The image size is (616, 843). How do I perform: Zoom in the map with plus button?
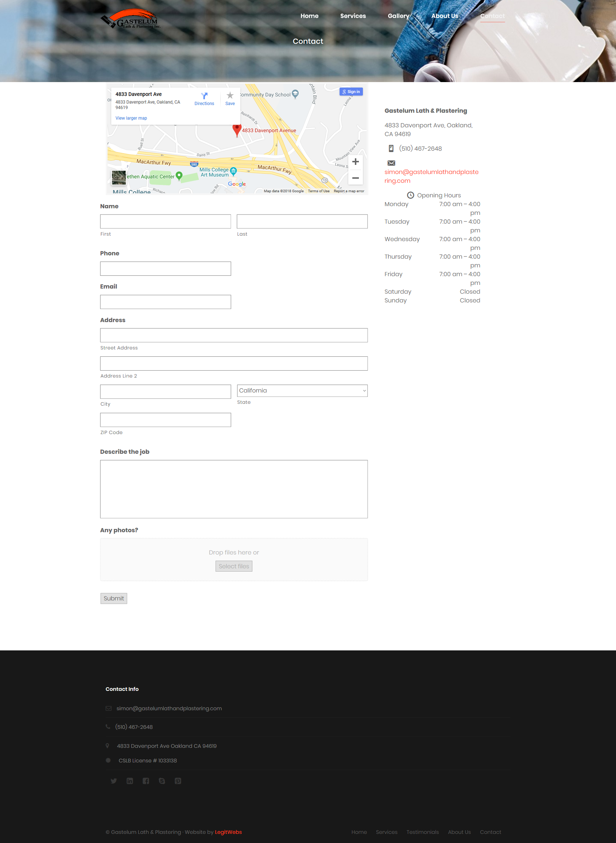[x=355, y=162]
